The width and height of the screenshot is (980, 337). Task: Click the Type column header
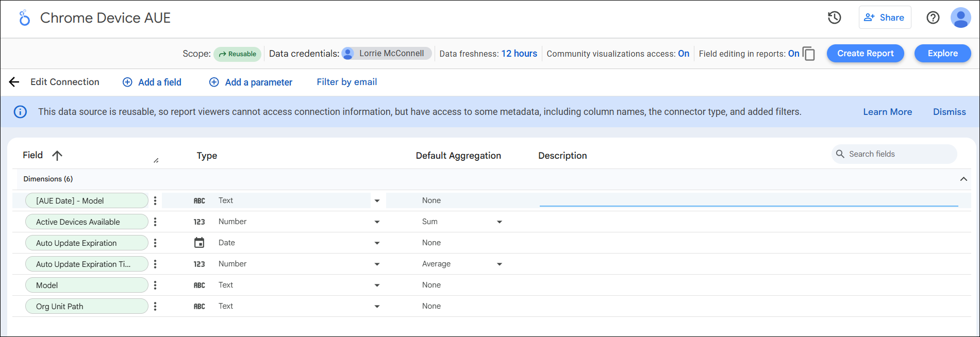(x=207, y=156)
